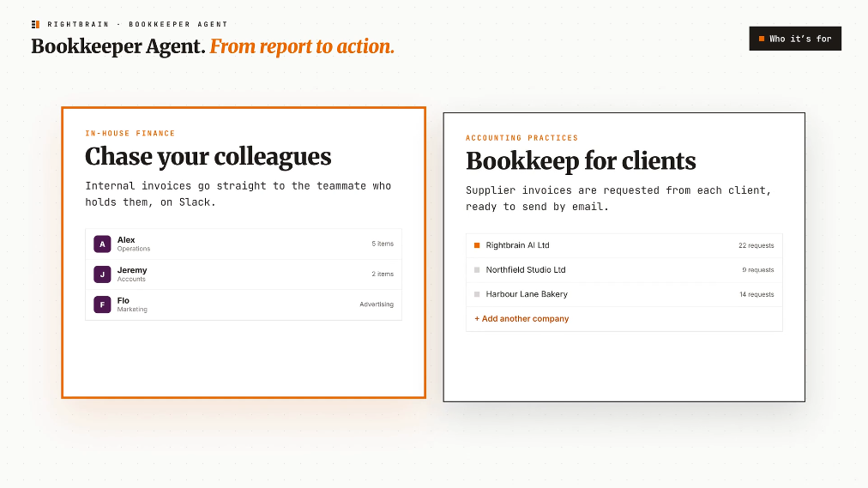The image size is (868, 488).
Task: Click the "Operations" role under Alex
Action: [134, 249]
